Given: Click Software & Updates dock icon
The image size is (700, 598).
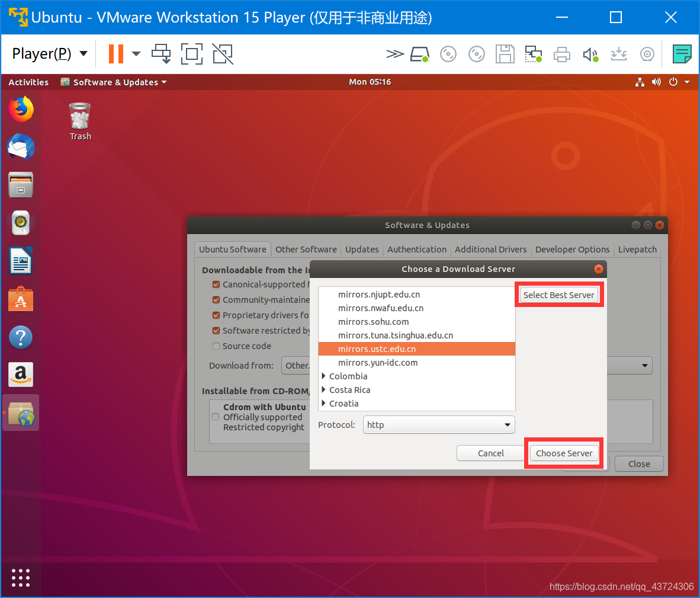Looking at the screenshot, I should coord(21,413).
